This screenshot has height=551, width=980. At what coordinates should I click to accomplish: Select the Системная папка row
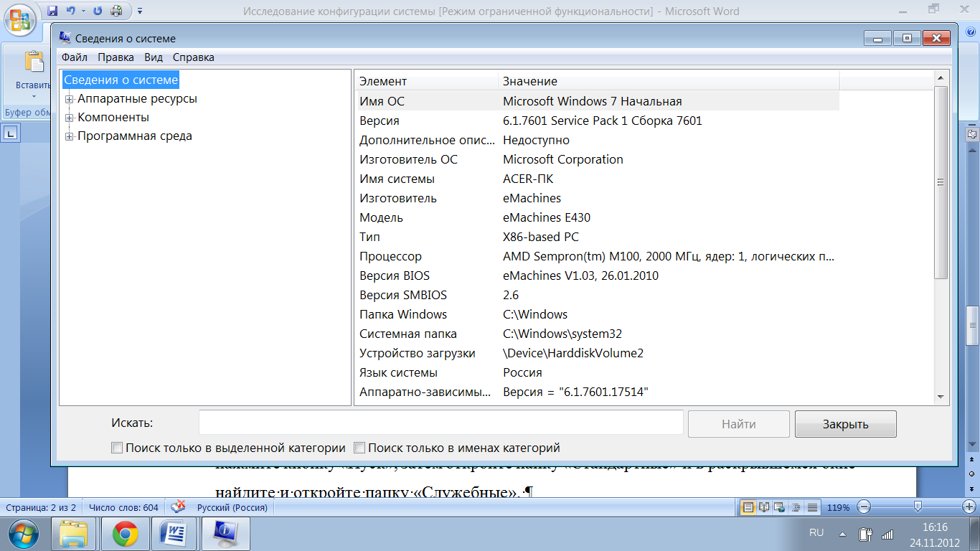(597, 334)
